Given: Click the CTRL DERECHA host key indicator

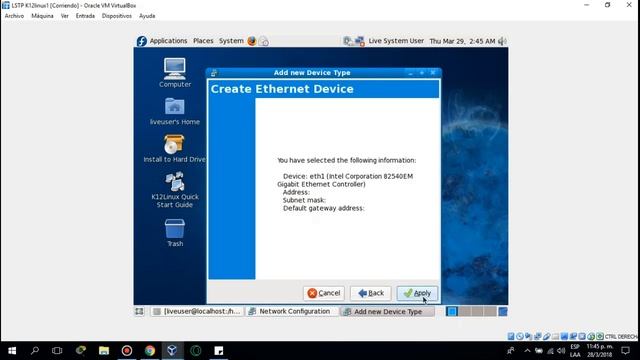Looking at the screenshot, I should [x=621, y=337].
